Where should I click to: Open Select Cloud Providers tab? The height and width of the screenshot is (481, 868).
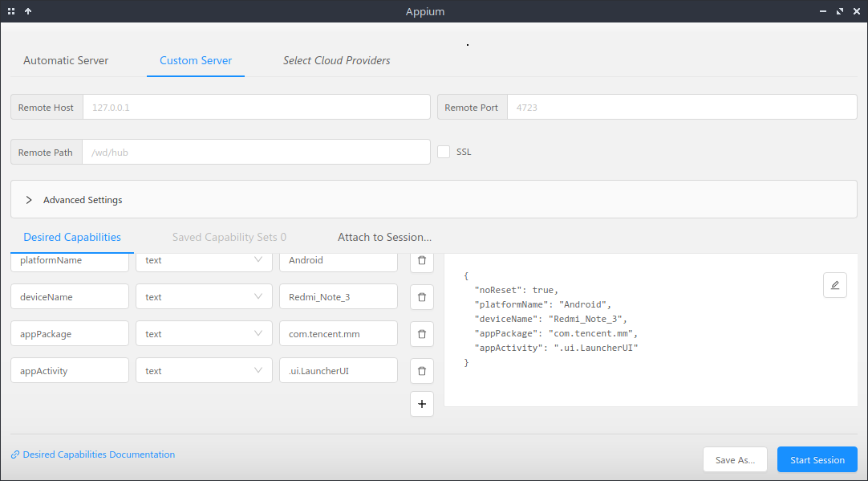pos(337,60)
